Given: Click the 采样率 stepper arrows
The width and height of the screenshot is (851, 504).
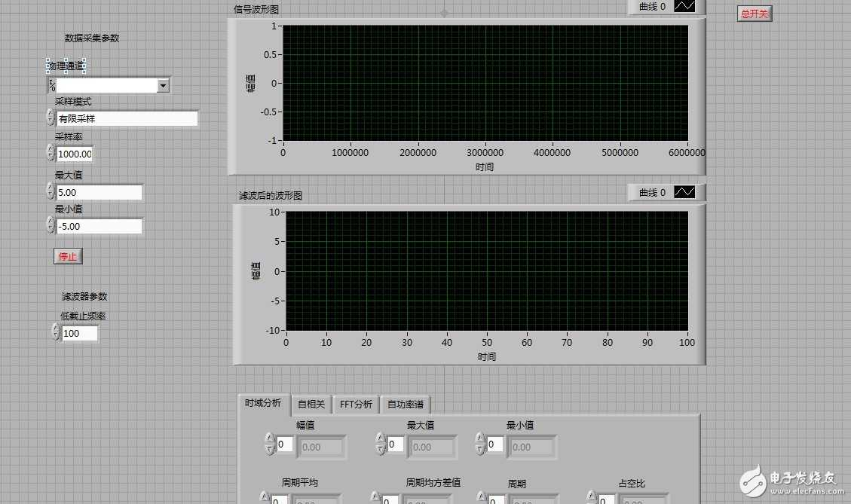Looking at the screenshot, I should click(x=51, y=153).
